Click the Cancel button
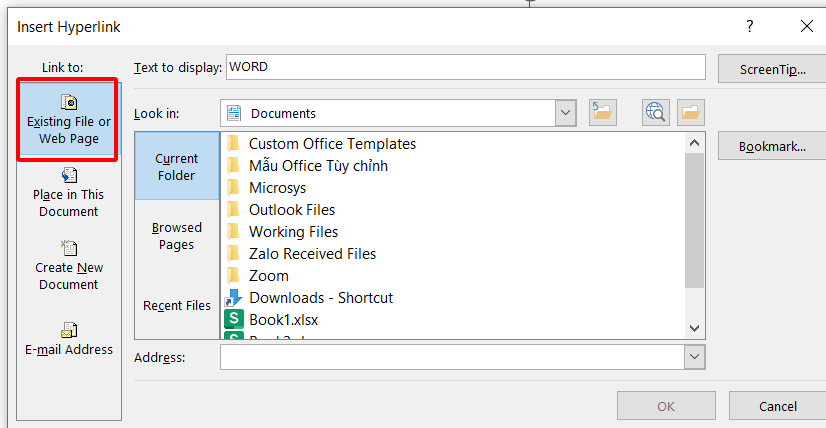826x428 pixels. pos(777,406)
